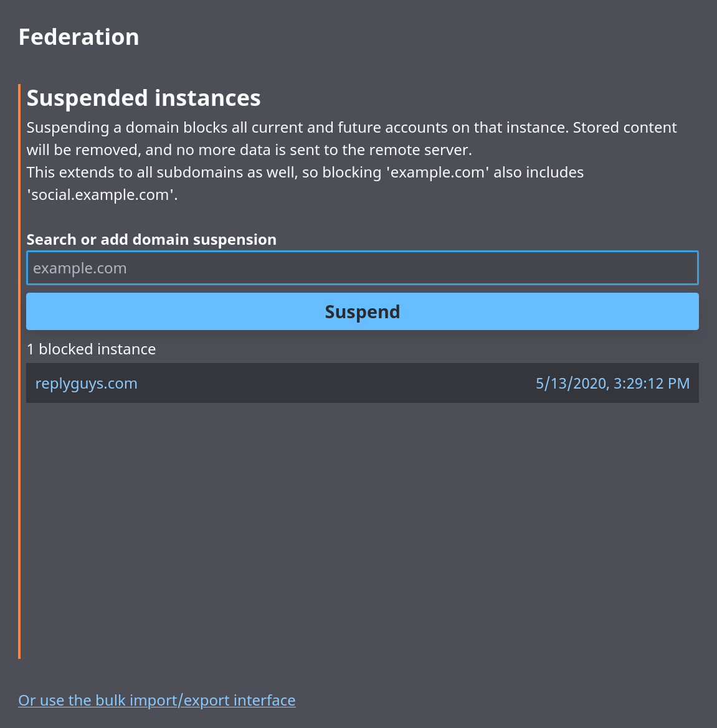The image size is (717, 728).
Task: Focus the Search or add domain suspension input
Action: (363, 268)
